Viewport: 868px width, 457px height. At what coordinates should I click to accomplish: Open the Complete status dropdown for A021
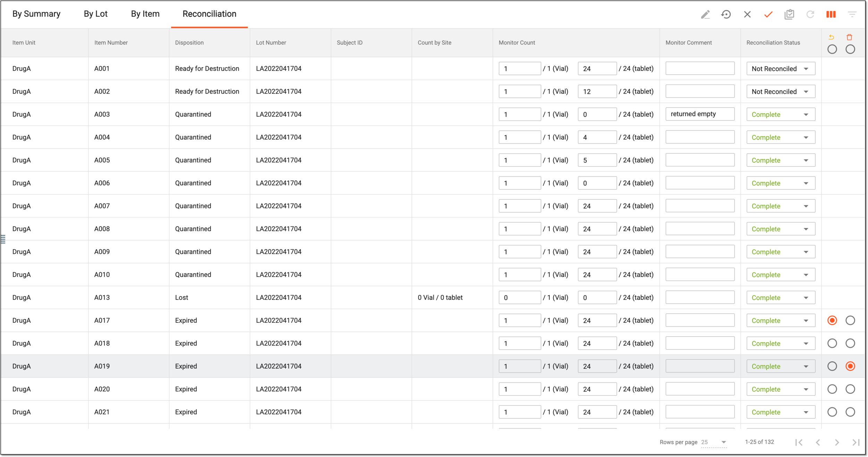781,412
